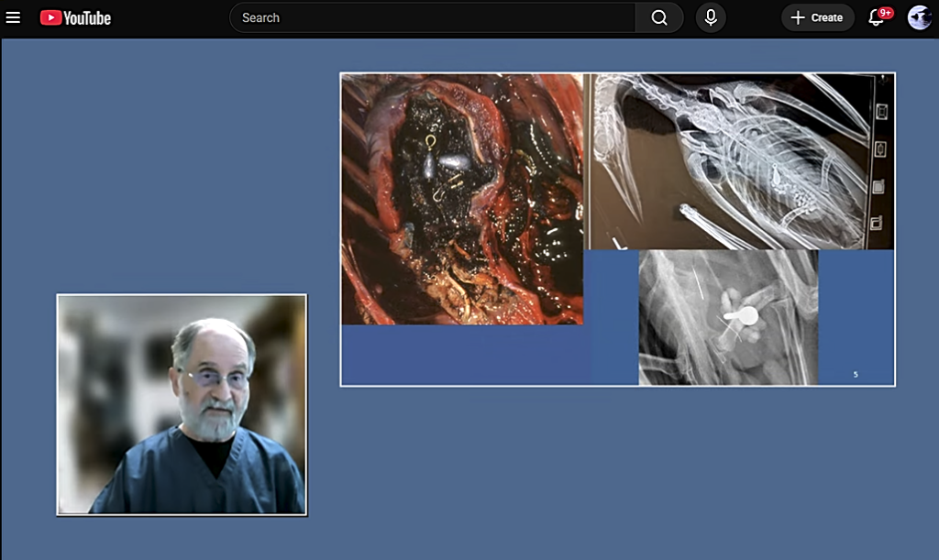Open the notifications bell

click(876, 18)
